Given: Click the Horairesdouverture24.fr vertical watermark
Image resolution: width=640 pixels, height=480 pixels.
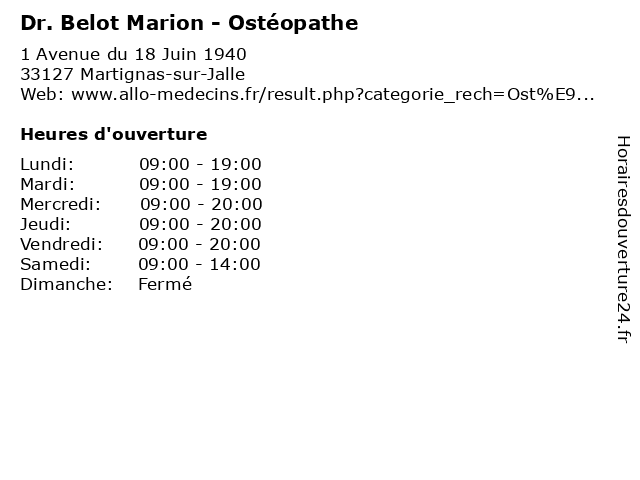Looking at the screenshot, I should pos(623,240).
